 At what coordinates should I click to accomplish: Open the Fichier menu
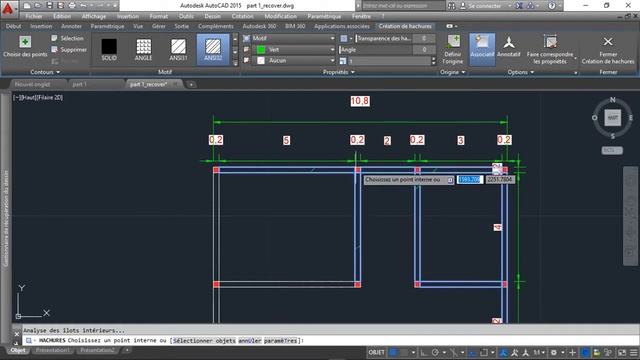click(x=34, y=16)
